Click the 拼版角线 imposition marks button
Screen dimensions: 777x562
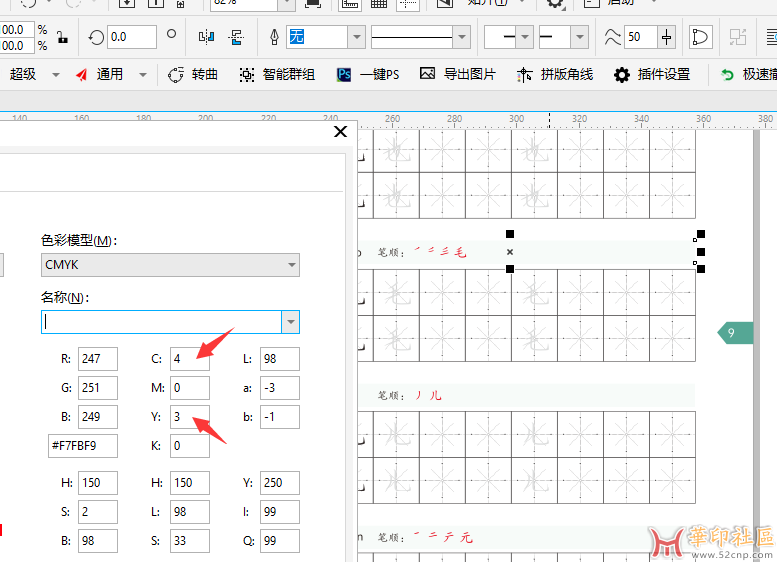555,75
